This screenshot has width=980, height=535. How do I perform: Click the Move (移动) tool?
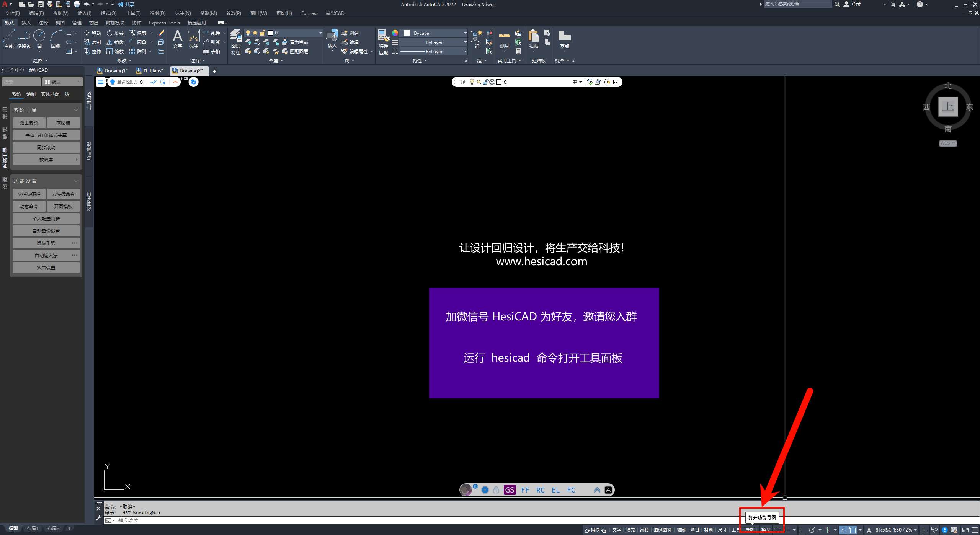(x=93, y=33)
